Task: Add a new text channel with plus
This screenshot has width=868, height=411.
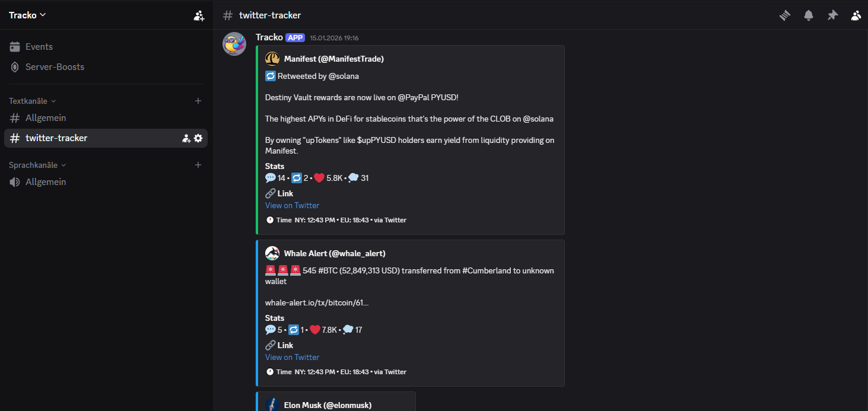Action: pos(198,101)
